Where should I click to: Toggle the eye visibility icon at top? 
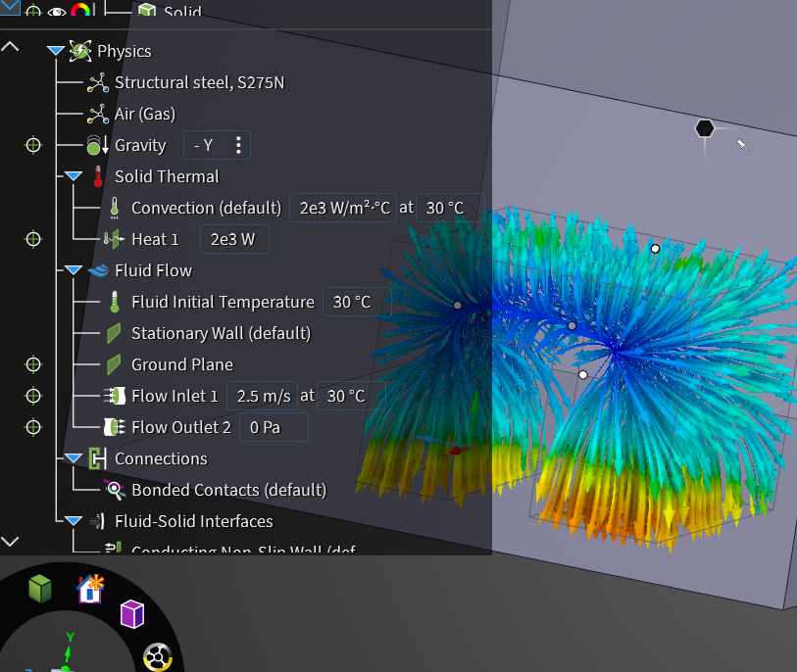point(57,12)
